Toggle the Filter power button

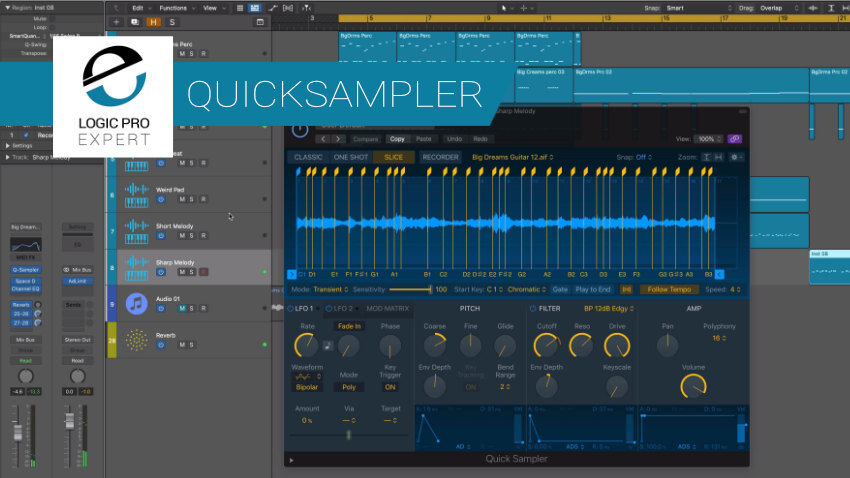point(533,308)
